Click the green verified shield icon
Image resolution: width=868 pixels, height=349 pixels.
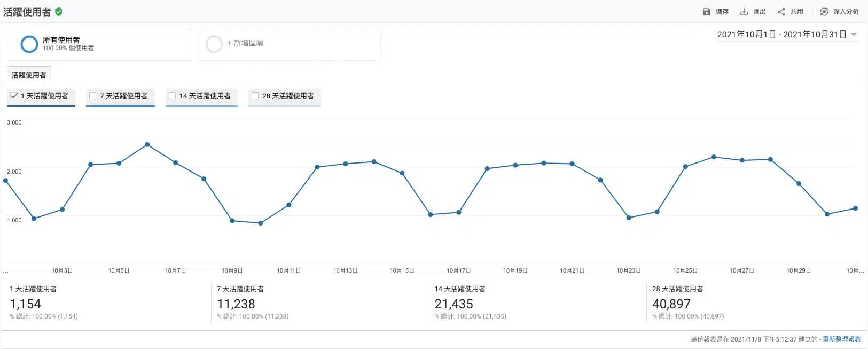[59, 12]
